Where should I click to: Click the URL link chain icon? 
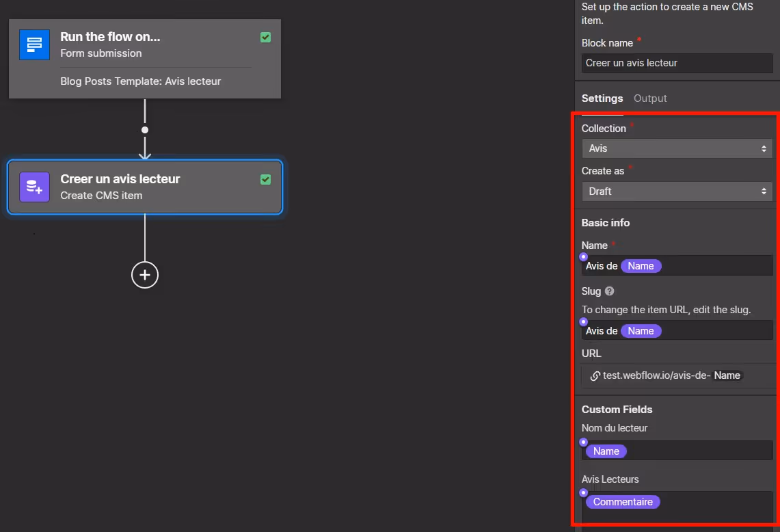(x=595, y=375)
